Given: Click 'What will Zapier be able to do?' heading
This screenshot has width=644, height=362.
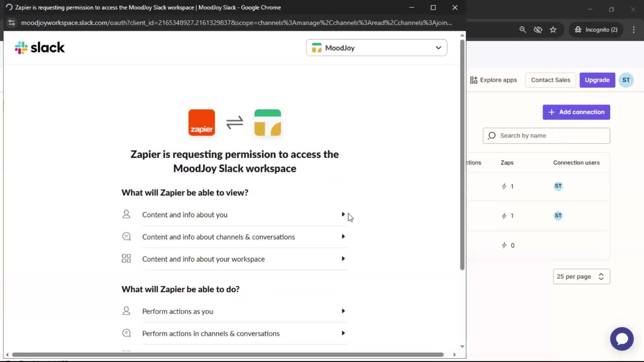Looking at the screenshot, I should [x=180, y=289].
